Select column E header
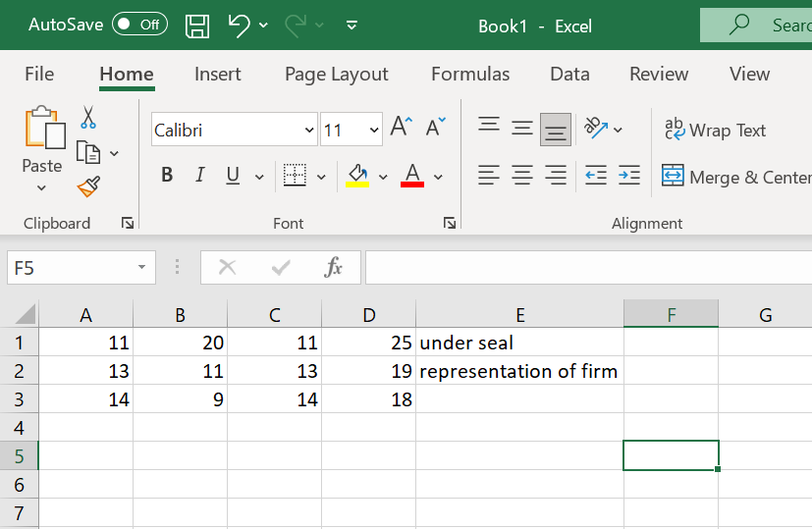 [519, 314]
